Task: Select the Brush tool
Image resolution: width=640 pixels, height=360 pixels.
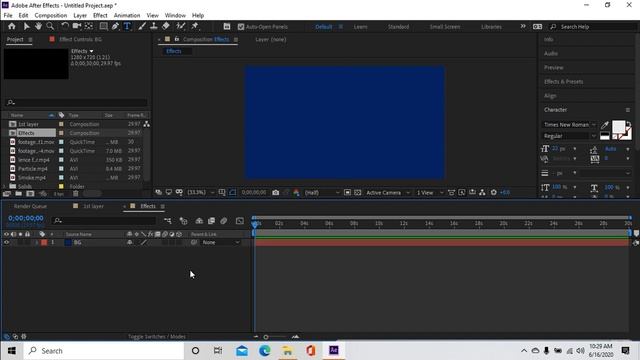Action: coord(142,26)
